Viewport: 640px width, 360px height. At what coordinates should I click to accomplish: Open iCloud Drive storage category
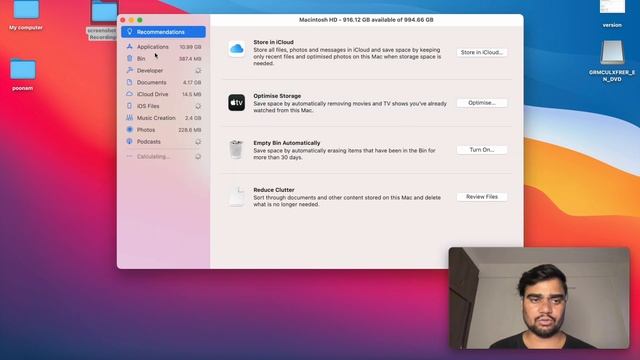pos(163,94)
